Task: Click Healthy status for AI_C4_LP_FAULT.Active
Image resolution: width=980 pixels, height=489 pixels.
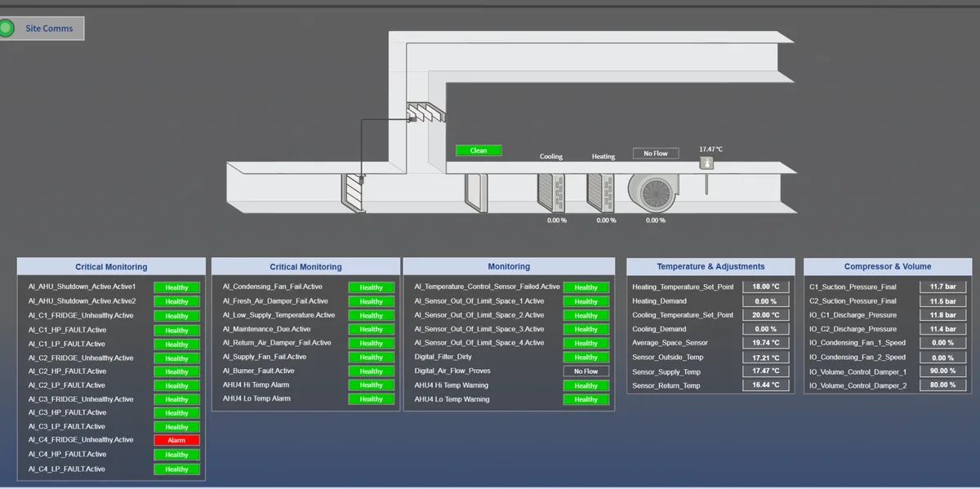Action: [x=177, y=469]
